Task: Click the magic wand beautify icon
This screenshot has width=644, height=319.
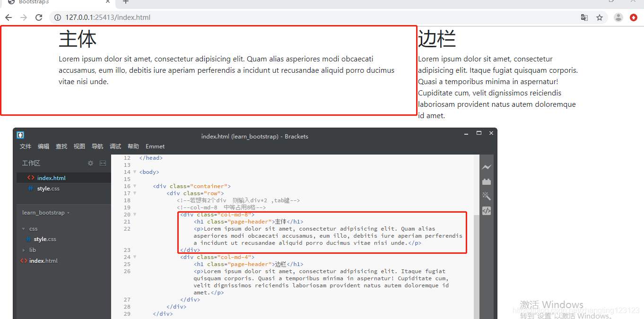Action: pyautogui.click(x=487, y=196)
